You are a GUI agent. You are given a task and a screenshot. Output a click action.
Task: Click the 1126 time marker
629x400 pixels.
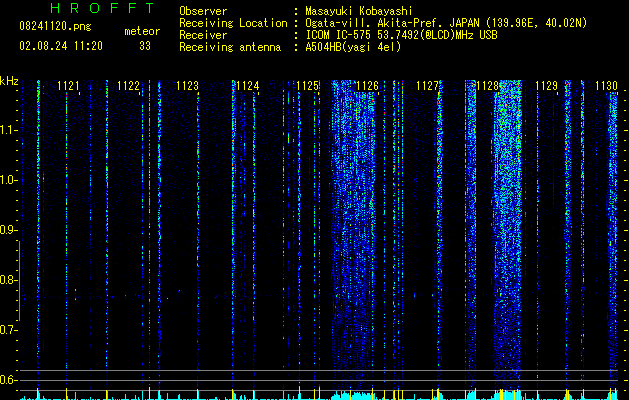click(367, 86)
